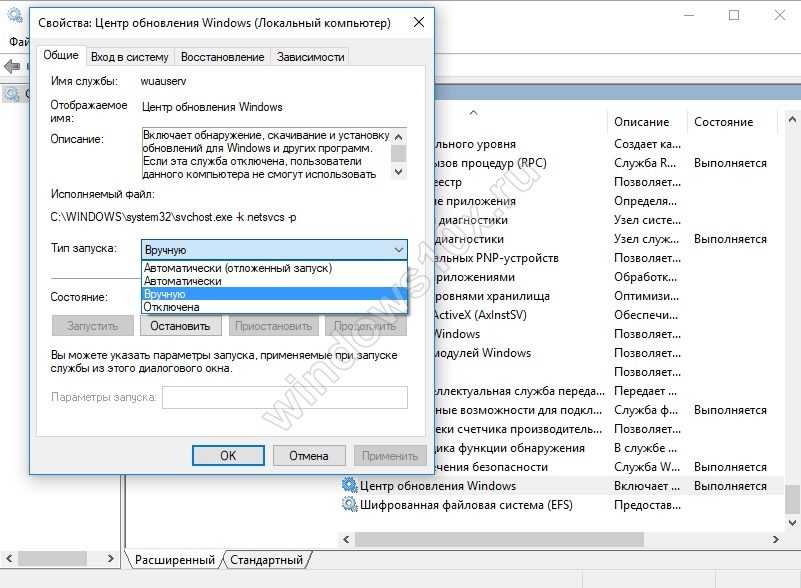Click 'Передает ...' description cell
Image resolution: width=801 pixels, height=588 pixels.
coord(645,391)
